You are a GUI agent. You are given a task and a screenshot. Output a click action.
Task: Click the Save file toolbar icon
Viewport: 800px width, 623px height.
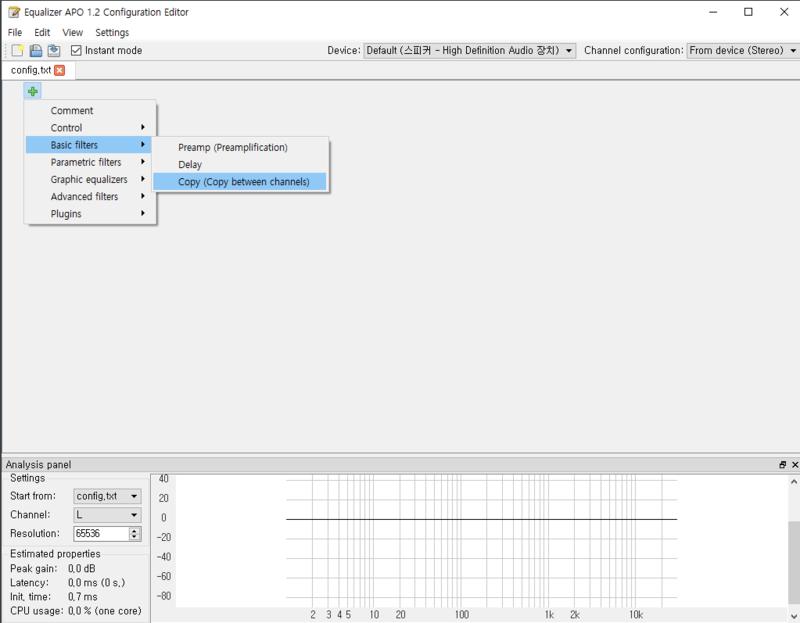coord(36,51)
